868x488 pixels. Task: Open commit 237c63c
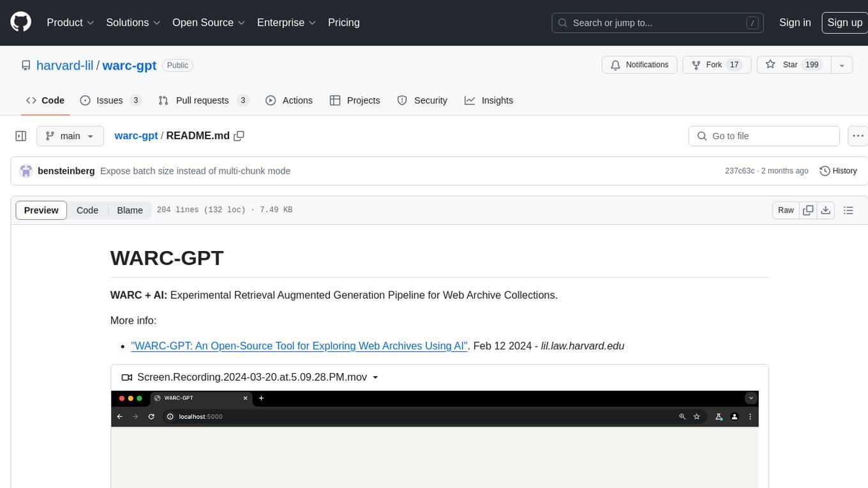tap(740, 171)
